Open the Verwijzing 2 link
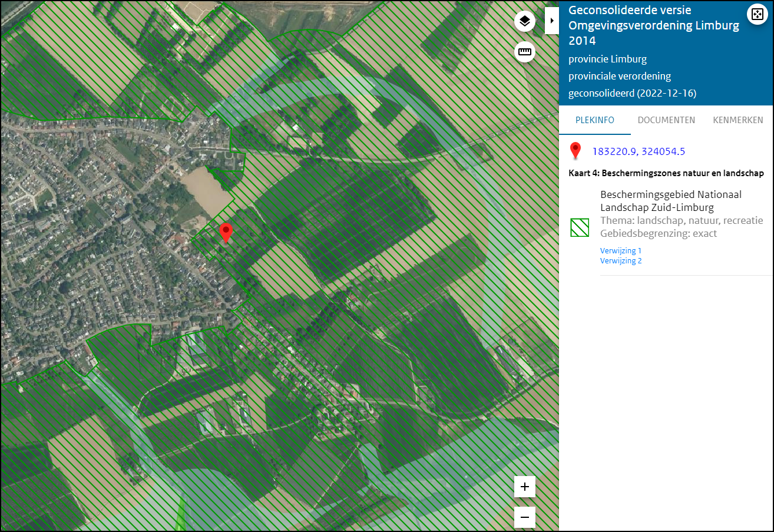774x532 pixels. tap(621, 261)
